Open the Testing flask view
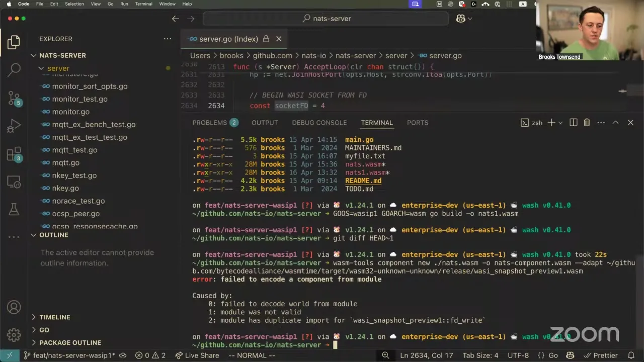This screenshot has height=362, width=644. point(14,209)
